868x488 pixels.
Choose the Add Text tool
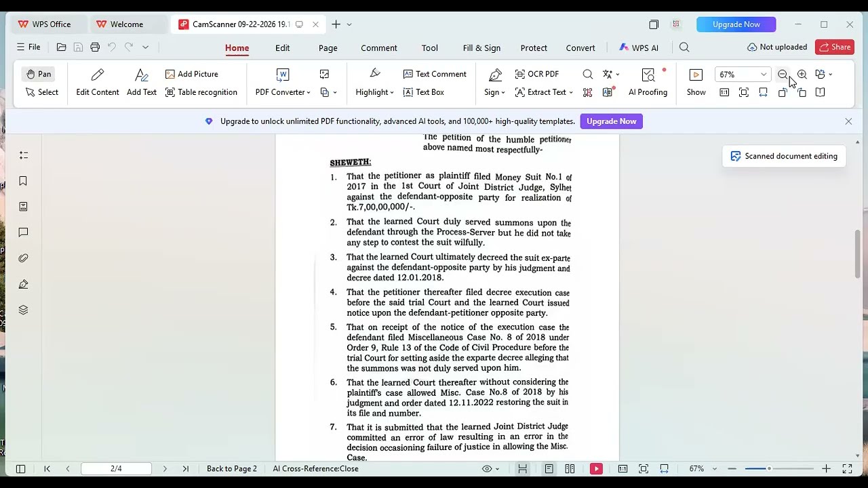[142, 83]
